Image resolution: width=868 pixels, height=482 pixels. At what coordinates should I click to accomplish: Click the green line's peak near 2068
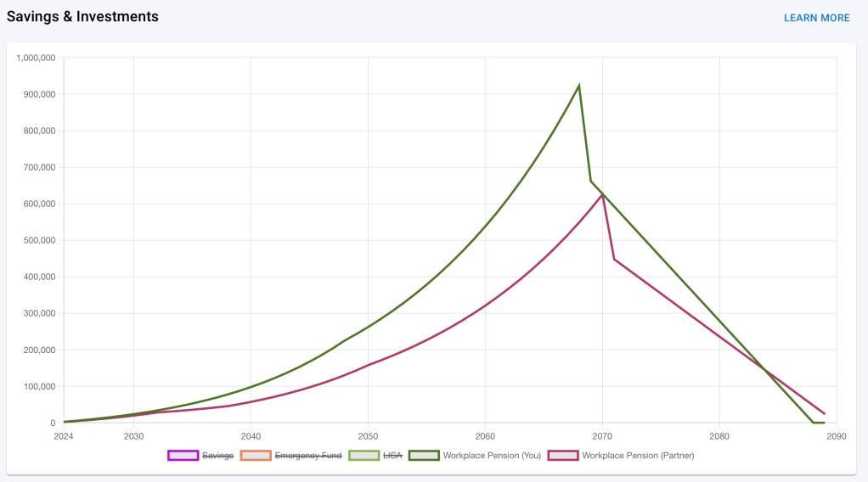[x=579, y=85]
